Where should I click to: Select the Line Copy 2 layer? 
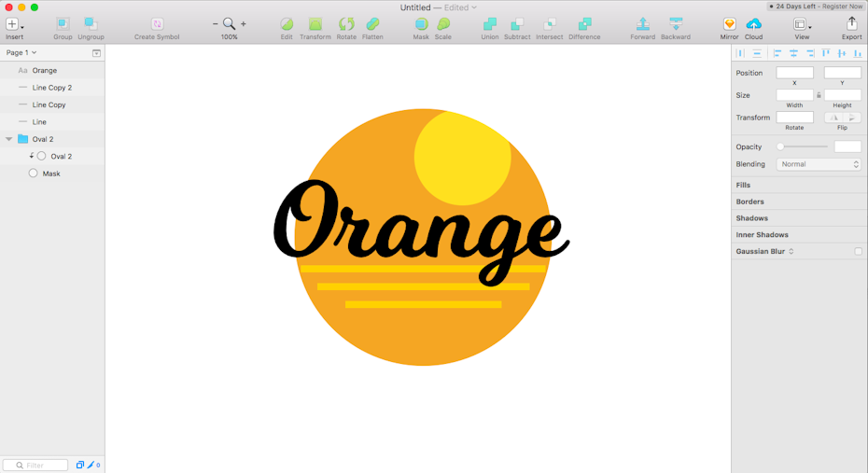[52, 88]
